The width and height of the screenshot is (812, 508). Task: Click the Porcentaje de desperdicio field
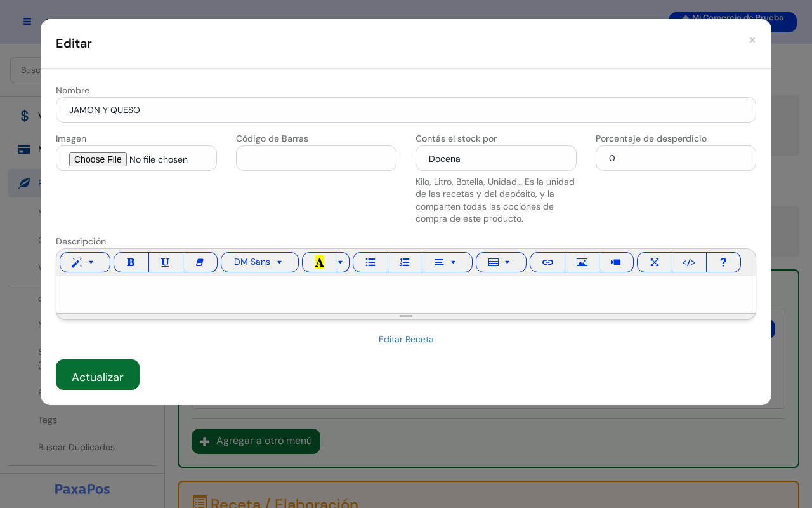pos(676,158)
